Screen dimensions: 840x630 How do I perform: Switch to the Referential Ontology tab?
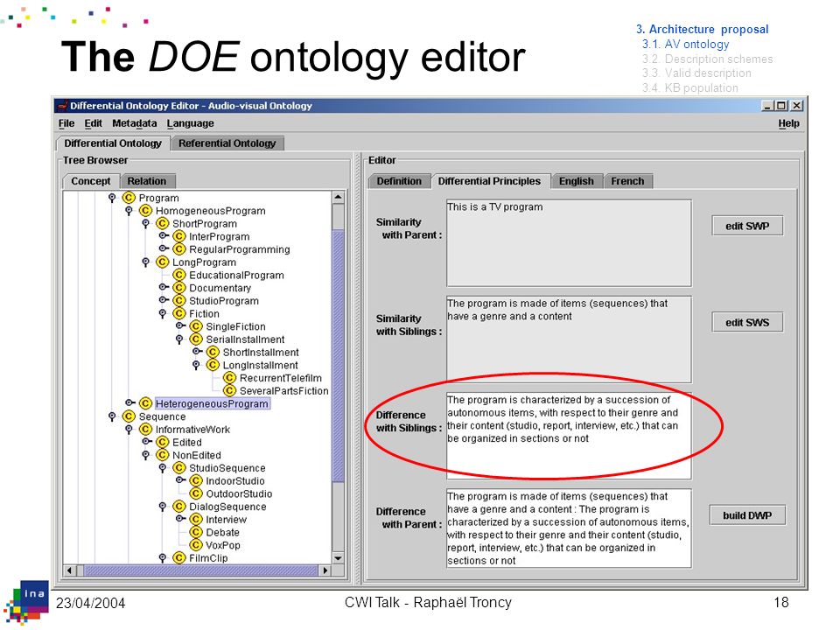click(227, 143)
